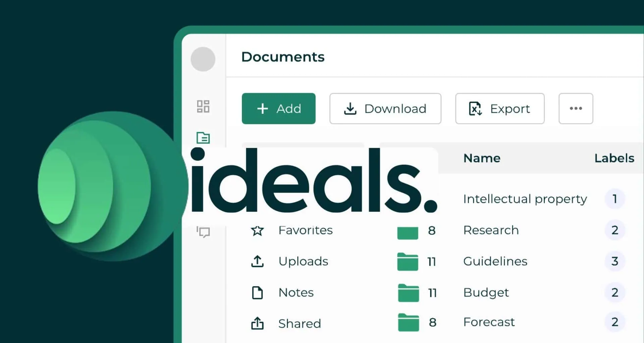The height and width of the screenshot is (343, 644).
Task: Click the index number 11 beside Guidelines
Action: 432,262
